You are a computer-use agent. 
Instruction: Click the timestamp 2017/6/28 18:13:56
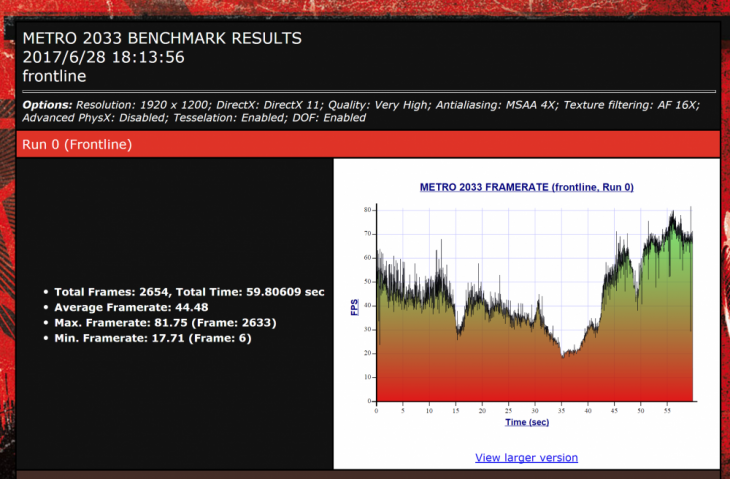pyautogui.click(x=103, y=57)
